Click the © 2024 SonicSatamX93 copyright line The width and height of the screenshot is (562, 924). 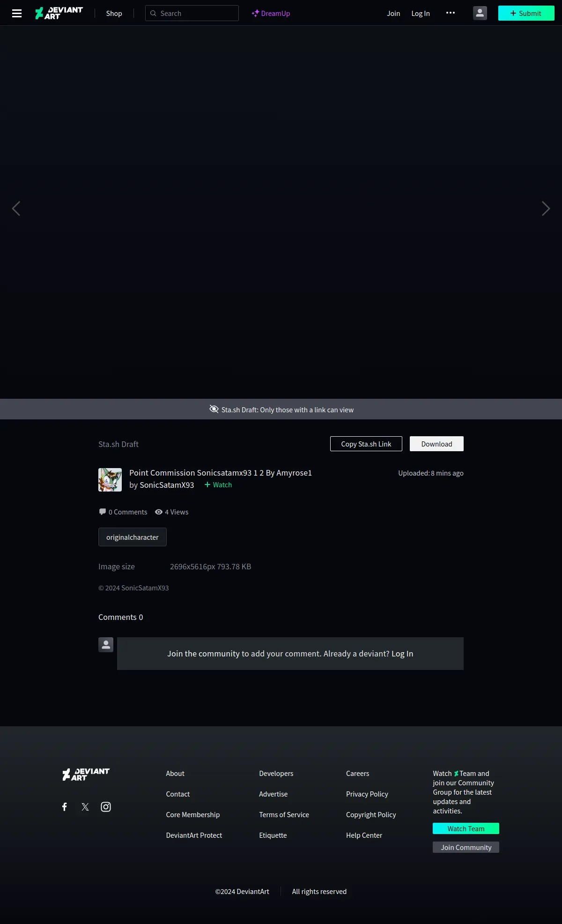(x=133, y=588)
